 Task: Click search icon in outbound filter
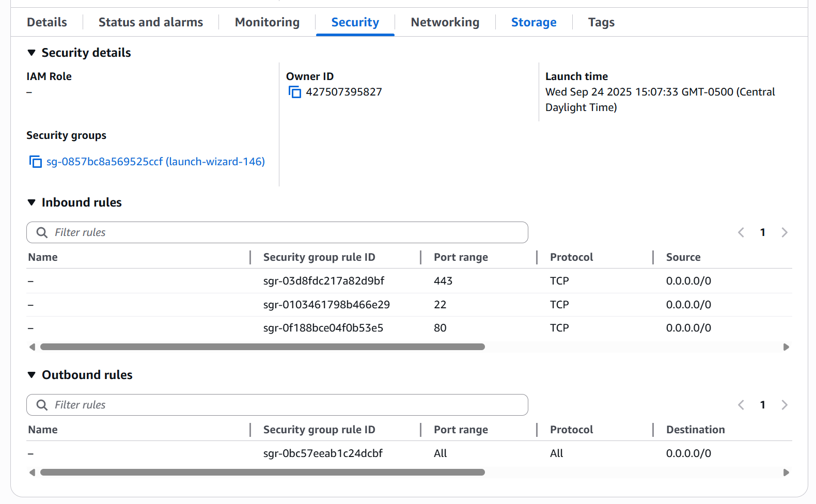42,405
